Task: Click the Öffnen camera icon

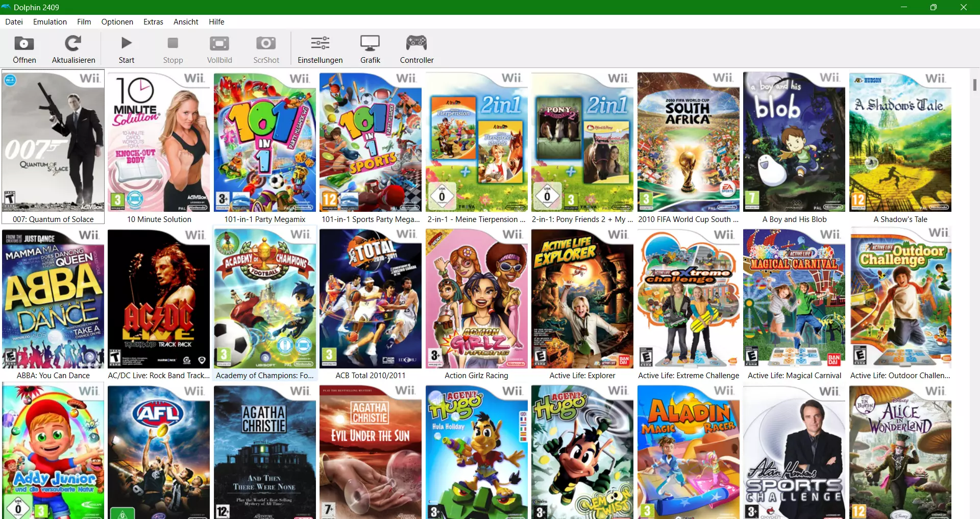Action: 24,43
